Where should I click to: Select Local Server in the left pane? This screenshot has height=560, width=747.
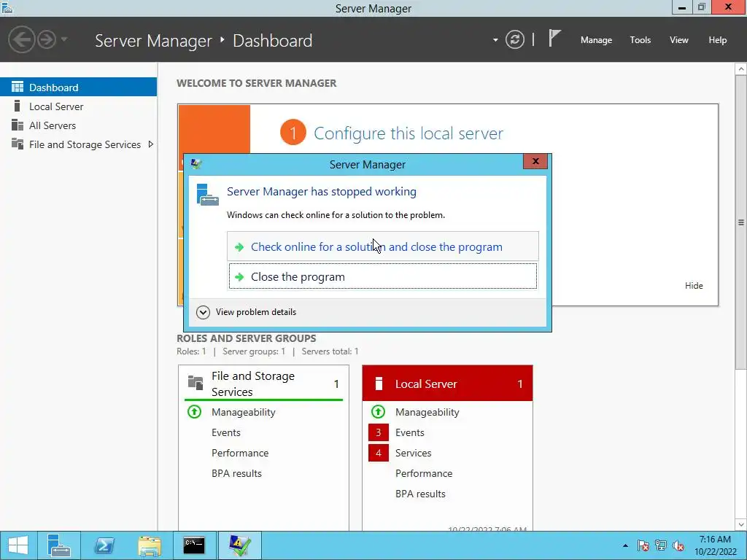[x=78, y=106]
